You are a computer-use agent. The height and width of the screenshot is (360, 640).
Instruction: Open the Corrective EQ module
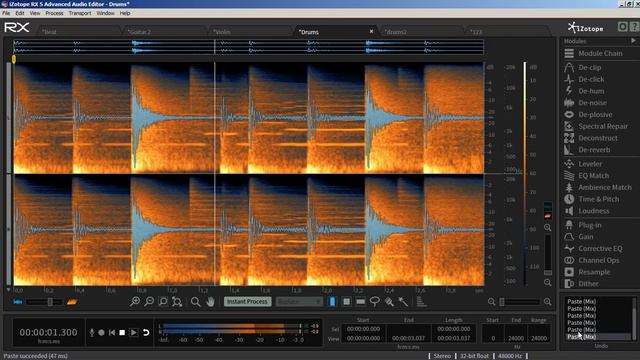click(593, 249)
